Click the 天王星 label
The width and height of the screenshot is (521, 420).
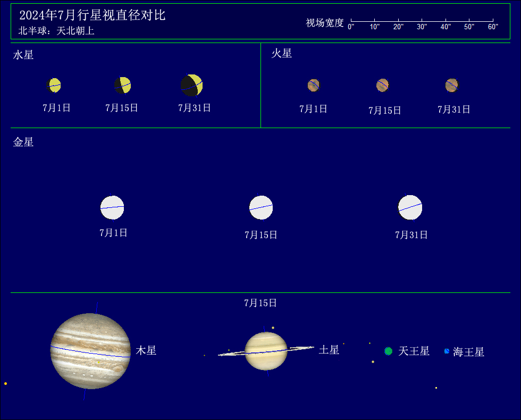click(414, 351)
